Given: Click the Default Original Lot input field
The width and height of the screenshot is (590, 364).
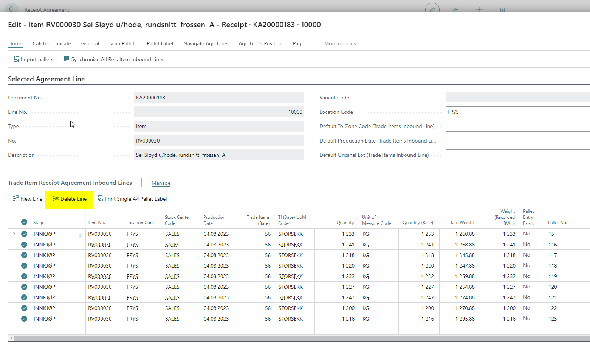Looking at the screenshot, I should [x=517, y=155].
